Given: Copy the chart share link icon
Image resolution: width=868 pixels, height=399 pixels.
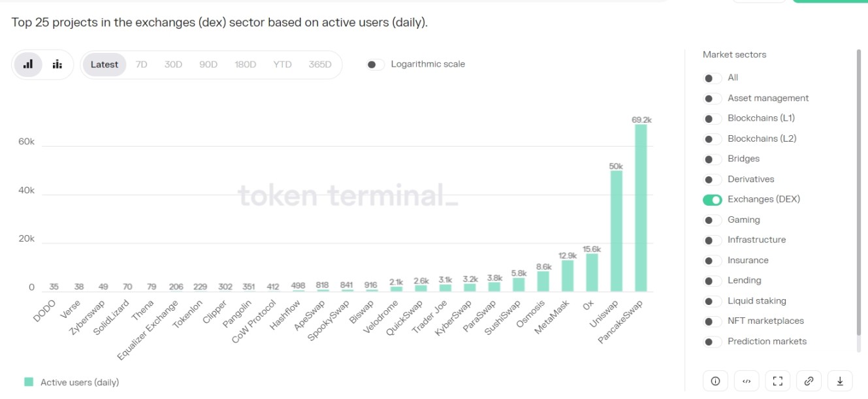Looking at the screenshot, I should [x=809, y=381].
